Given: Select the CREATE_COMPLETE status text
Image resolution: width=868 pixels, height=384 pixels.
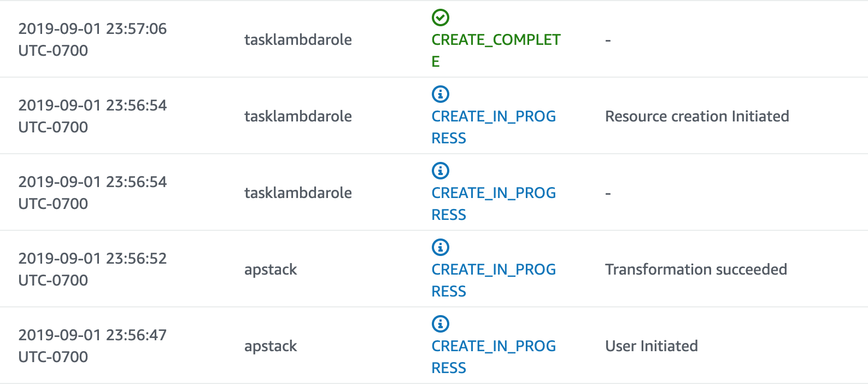Looking at the screenshot, I should coord(496,50).
